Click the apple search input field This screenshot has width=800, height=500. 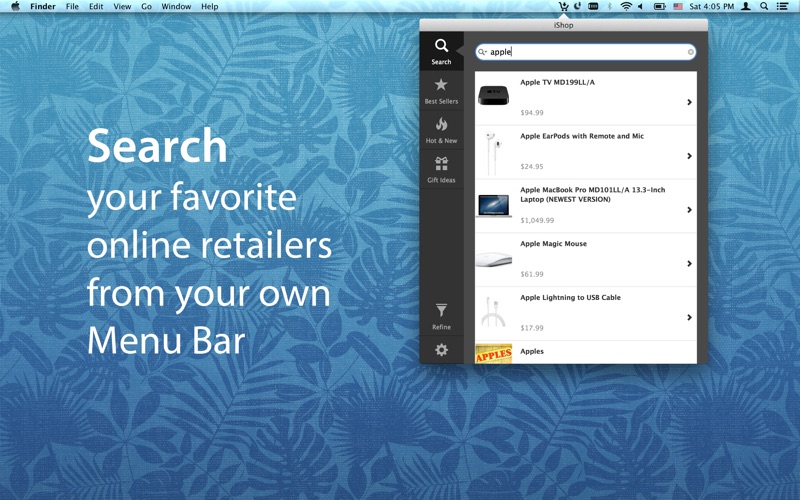click(x=586, y=52)
